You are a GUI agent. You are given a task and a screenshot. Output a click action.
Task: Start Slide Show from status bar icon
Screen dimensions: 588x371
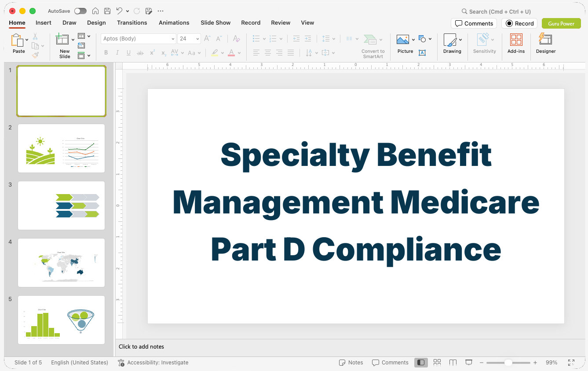pyautogui.click(x=469, y=362)
